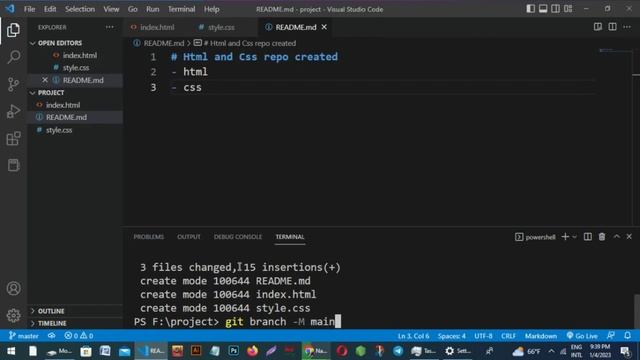The image size is (640, 360).
Task: Change end of line sequence CRLF
Action: click(508, 336)
